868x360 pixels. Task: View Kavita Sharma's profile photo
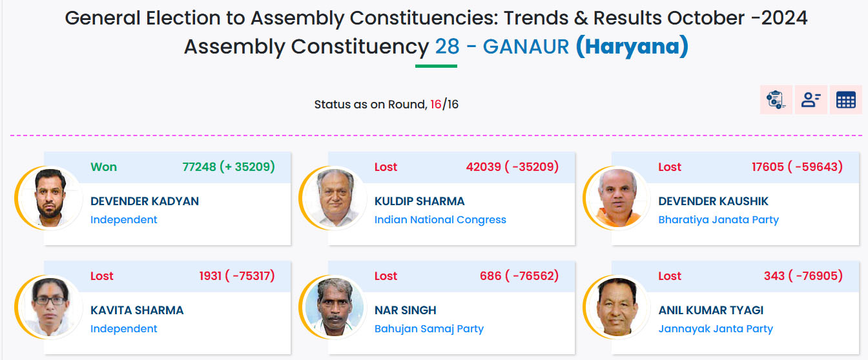point(51,307)
